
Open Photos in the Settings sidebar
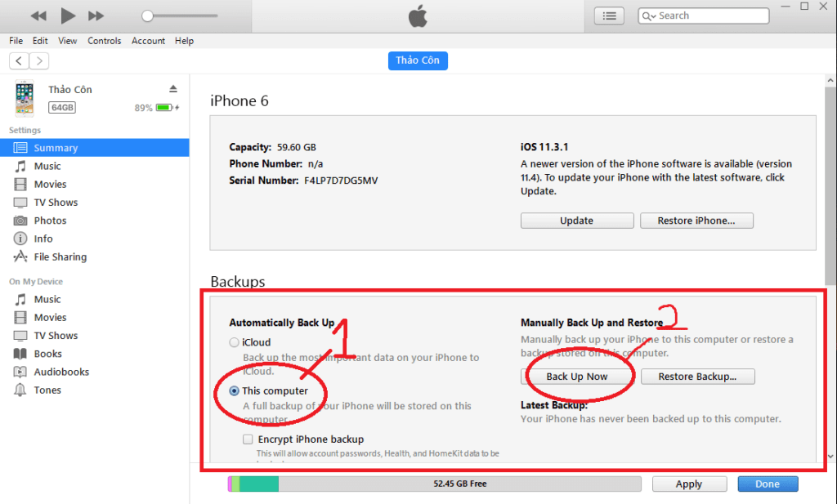coord(50,221)
